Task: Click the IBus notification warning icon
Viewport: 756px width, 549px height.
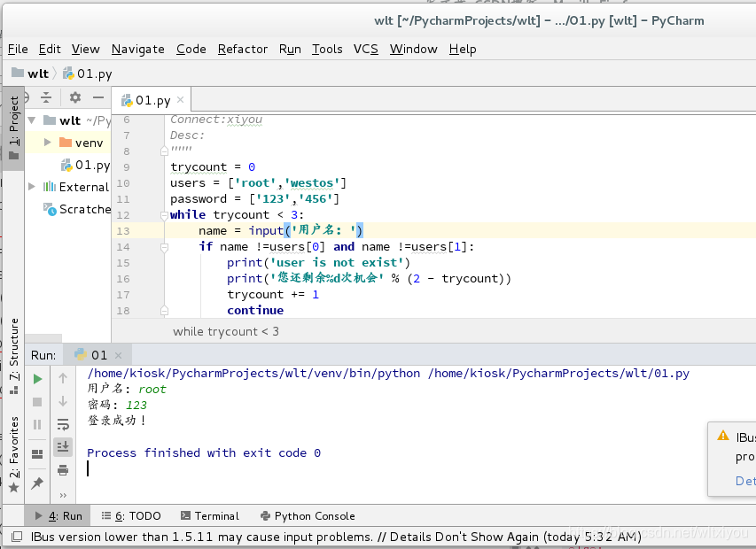Action: 723,436
